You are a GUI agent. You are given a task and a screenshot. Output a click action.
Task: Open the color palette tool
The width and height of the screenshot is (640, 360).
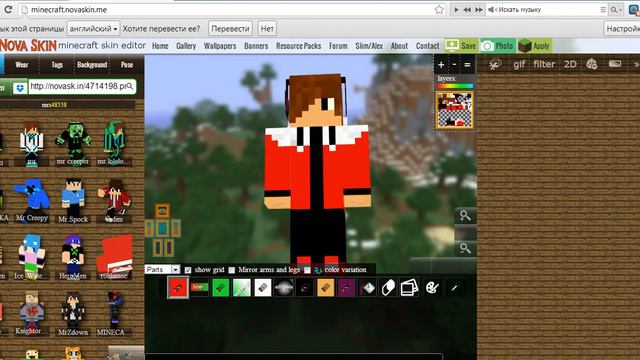click(432, 288)
